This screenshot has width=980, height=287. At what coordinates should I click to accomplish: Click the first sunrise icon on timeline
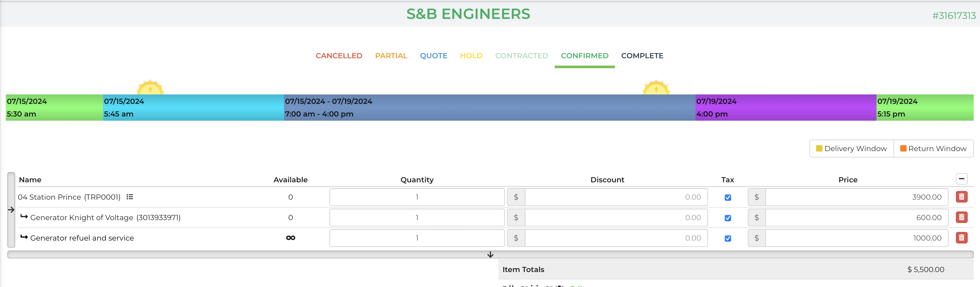point(150,88)
